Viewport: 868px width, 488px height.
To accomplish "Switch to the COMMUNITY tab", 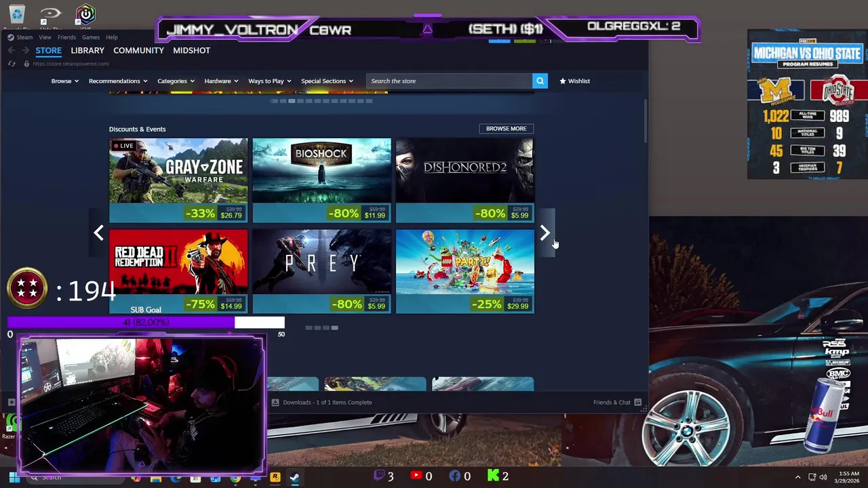I will point(138,50).
